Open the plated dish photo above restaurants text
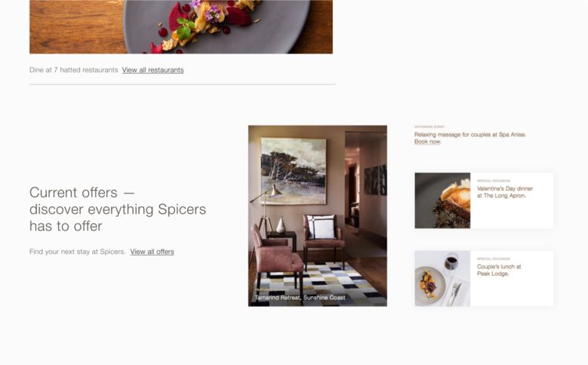 (x=181, y=26)
